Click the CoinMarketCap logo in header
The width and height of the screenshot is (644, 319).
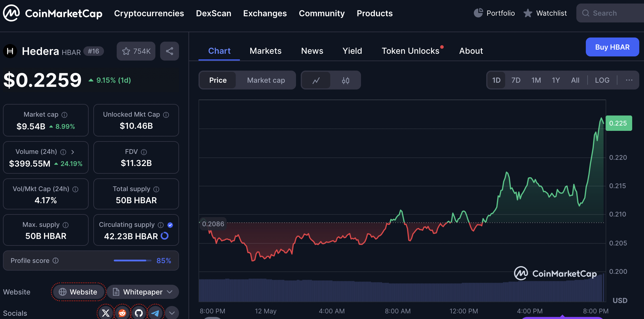(x=53, y=13)
